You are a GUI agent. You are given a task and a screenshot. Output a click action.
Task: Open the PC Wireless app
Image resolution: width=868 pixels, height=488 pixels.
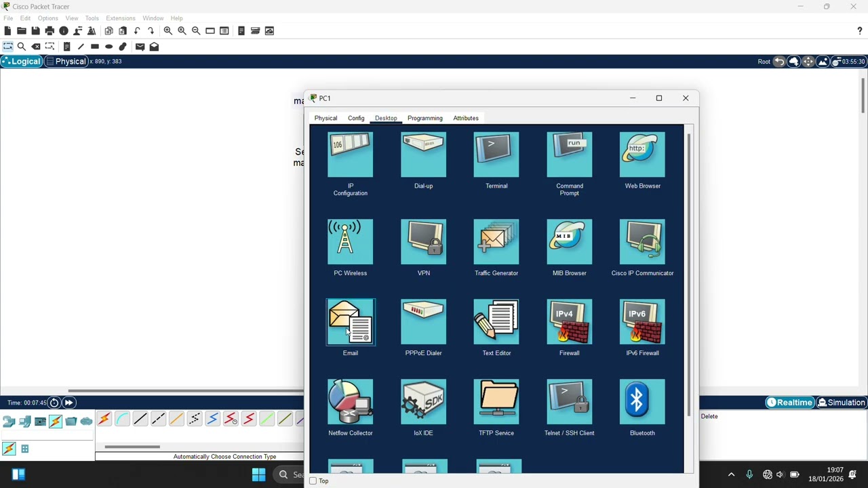pos(350,247)
